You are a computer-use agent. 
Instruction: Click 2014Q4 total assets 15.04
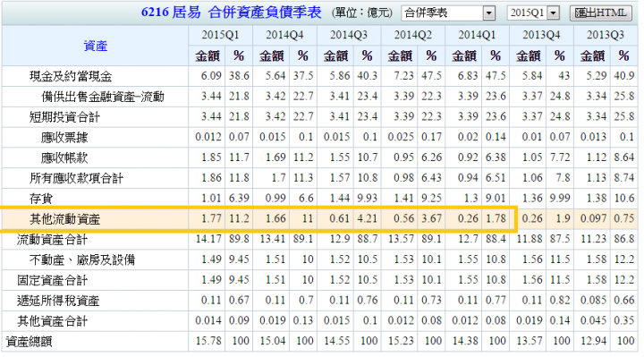click(272, 341)
